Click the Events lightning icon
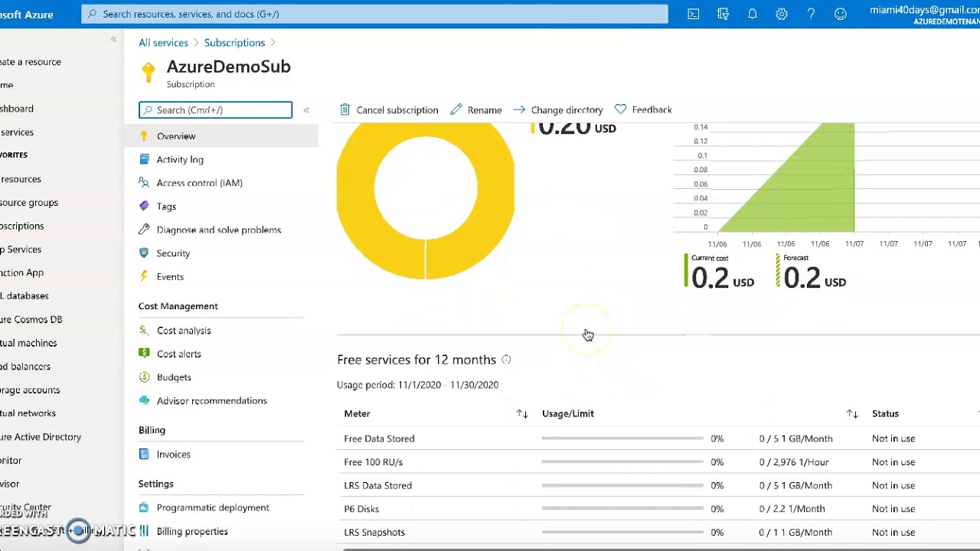980x551 pixels. point(144,276)
